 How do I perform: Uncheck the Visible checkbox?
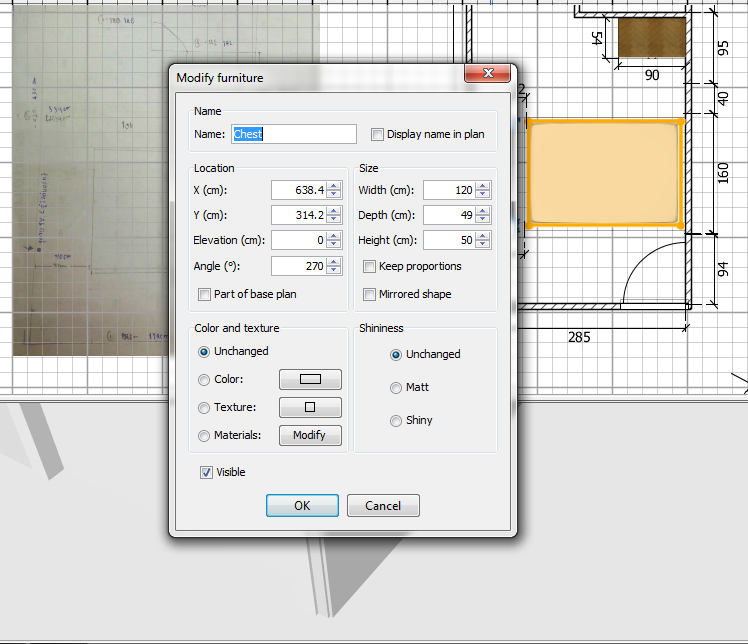point(206,472)
